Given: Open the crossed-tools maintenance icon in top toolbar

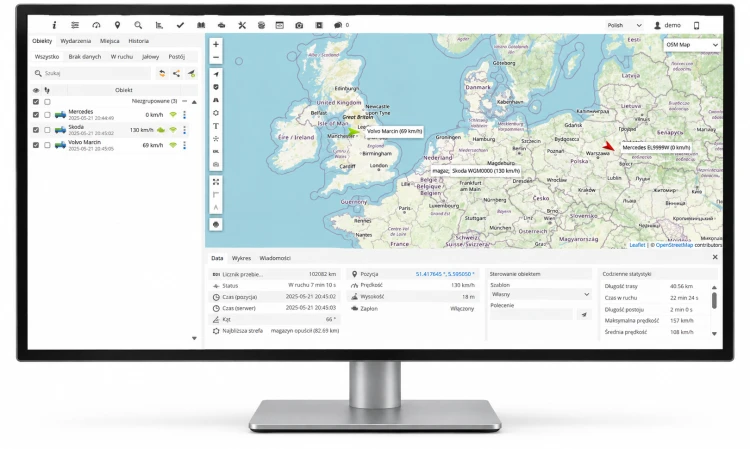Looking at the screenshot, I should 242,25.
